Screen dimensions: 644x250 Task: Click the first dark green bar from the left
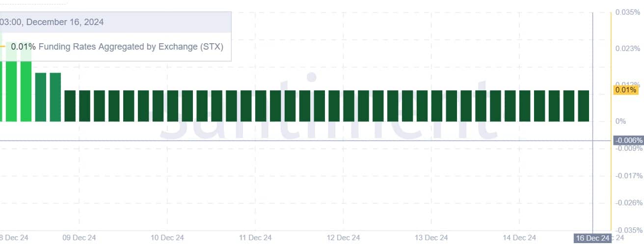[x=70, y=106]
